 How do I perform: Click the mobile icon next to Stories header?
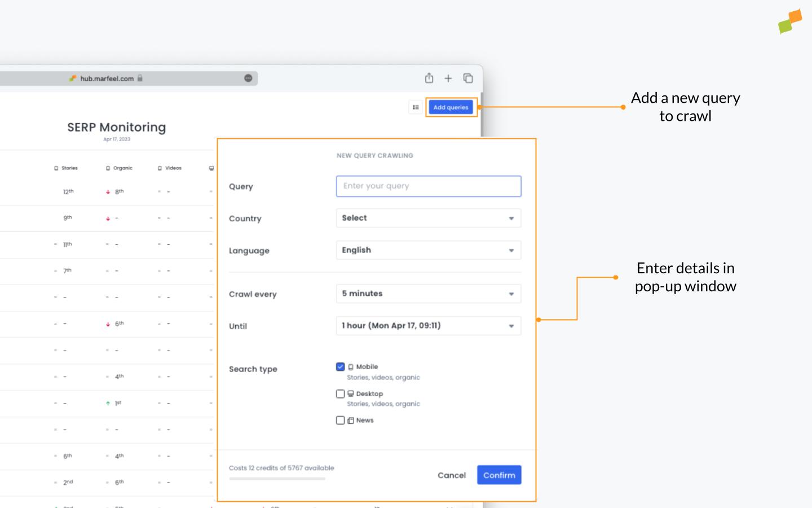tap(56, 168)
